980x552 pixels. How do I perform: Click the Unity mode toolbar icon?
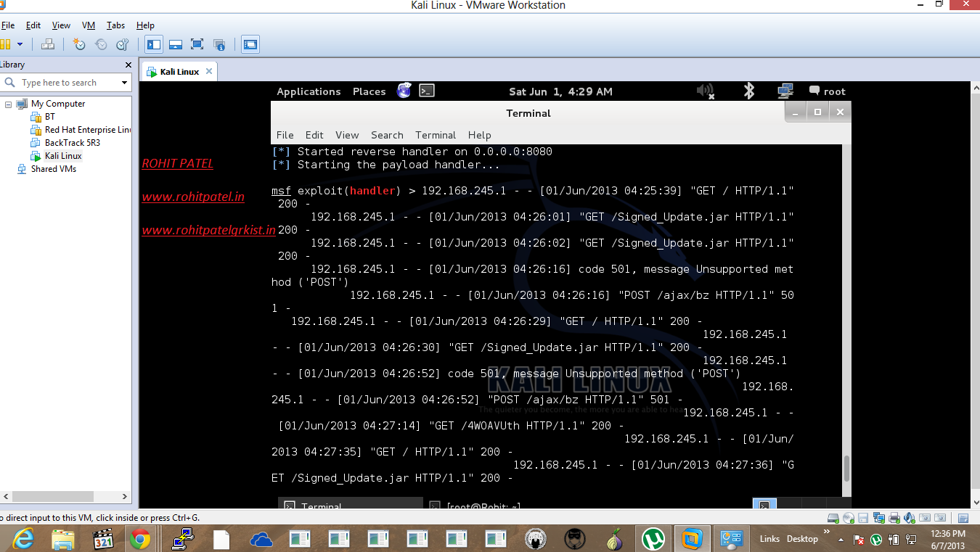[219, 44]
